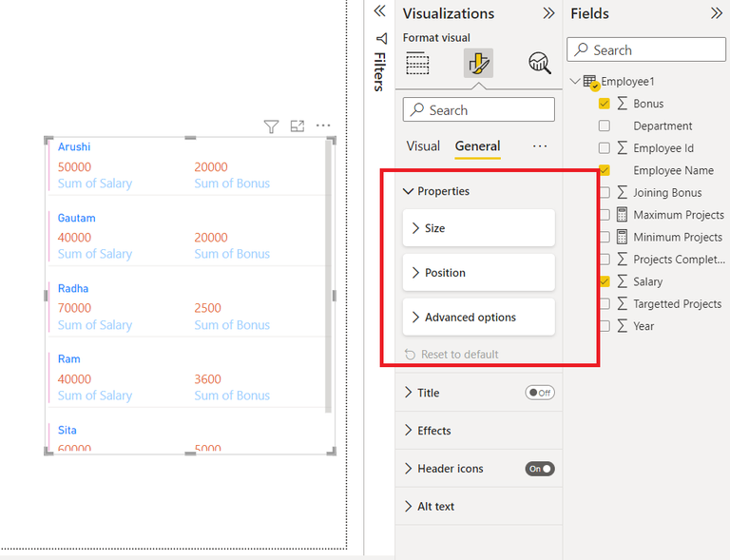Open the Analytics magnifier icon
The height and width of the screenshot is (560, 730).
coord(540,63)
